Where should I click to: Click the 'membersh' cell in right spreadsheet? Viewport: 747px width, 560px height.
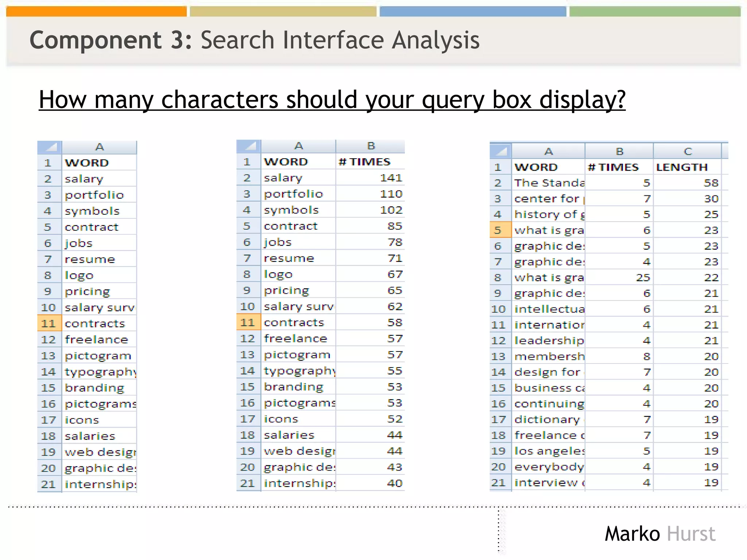click(x=549, y=356)
